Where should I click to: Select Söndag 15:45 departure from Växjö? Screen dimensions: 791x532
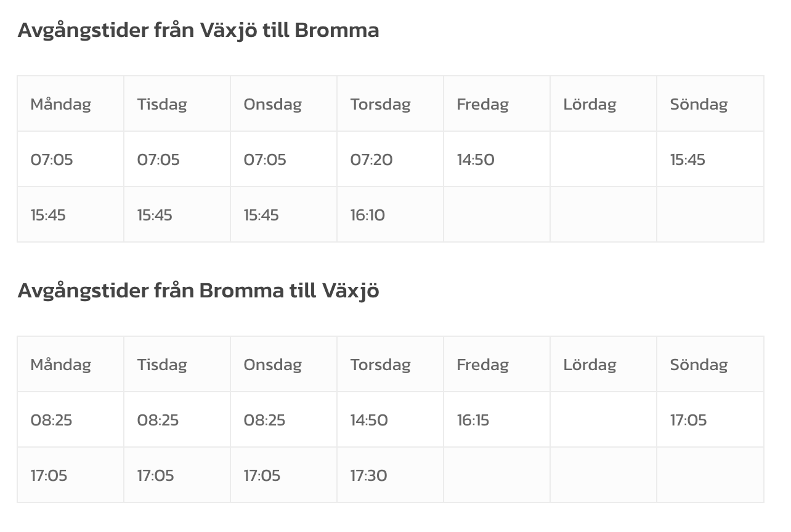pos(688,160)
